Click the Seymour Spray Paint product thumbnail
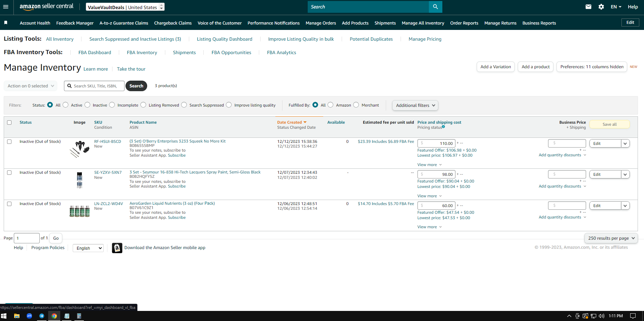644x321 pixels. click(x=79, y=180)
